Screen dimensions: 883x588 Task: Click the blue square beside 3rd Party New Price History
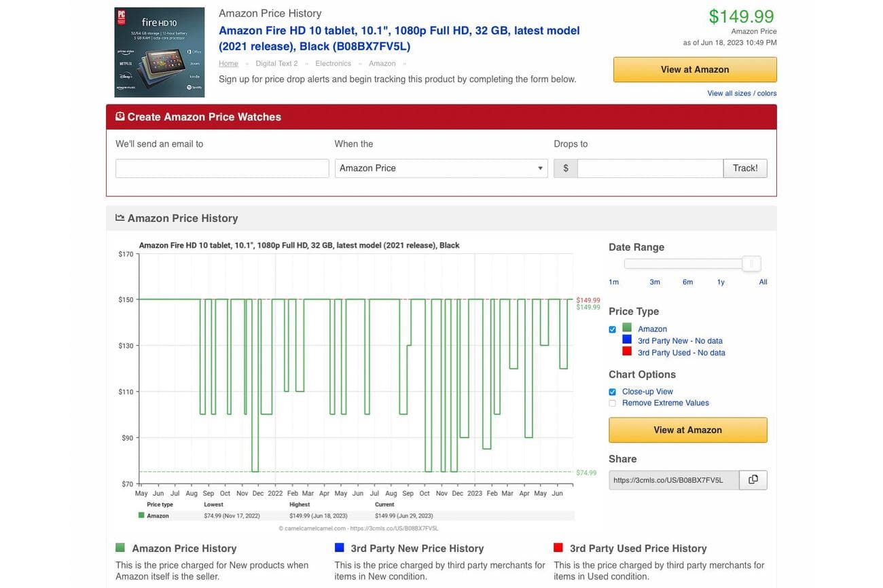point(338,547)
